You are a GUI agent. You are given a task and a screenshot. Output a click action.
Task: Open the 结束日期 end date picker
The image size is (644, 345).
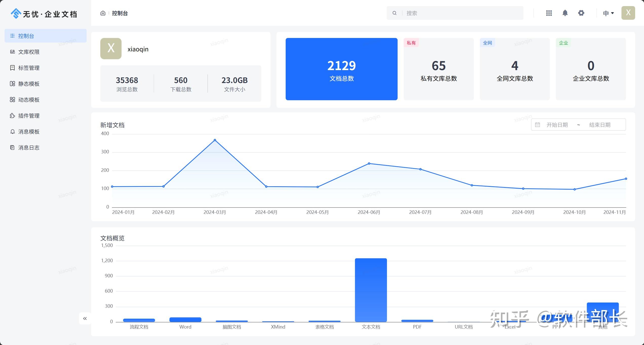[600, 125]
